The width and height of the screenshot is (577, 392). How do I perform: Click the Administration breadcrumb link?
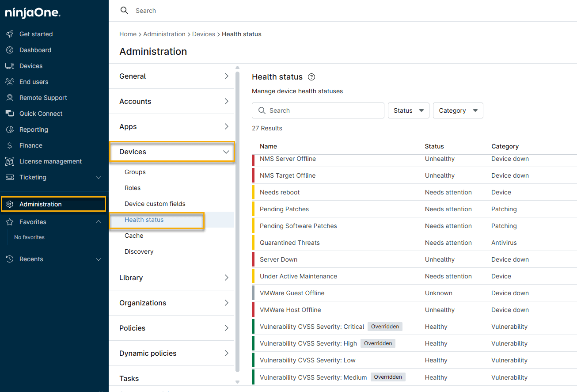tap(164, 34)
